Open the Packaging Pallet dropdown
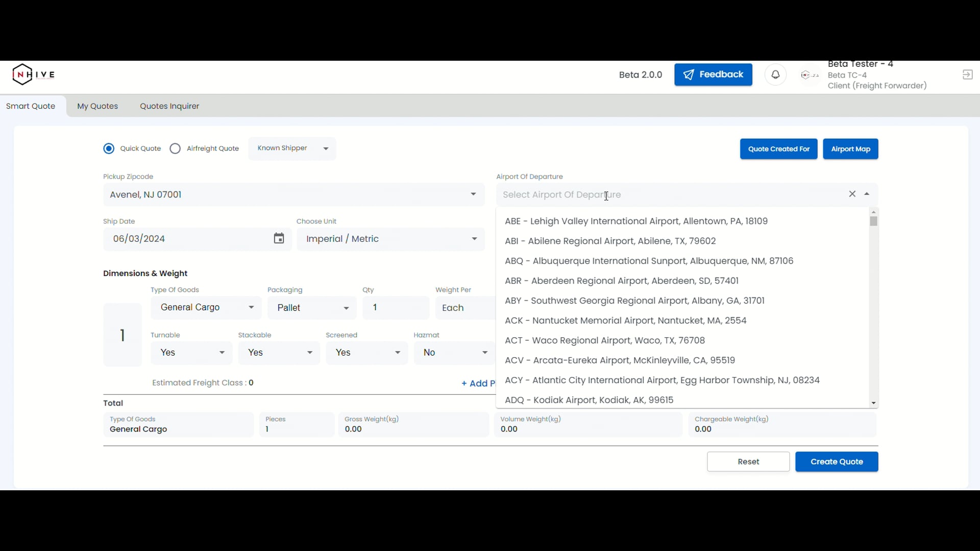Screen dimensions: 980x551 [312, 308]
